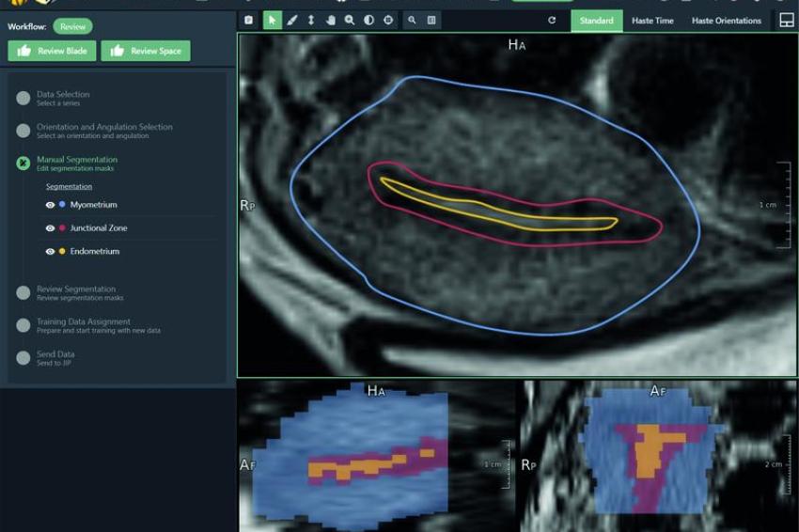Open the Orientation and Angulation Selection step
Image resolution: width=799 pixels, height=532 pixels.
click(94, 131)
